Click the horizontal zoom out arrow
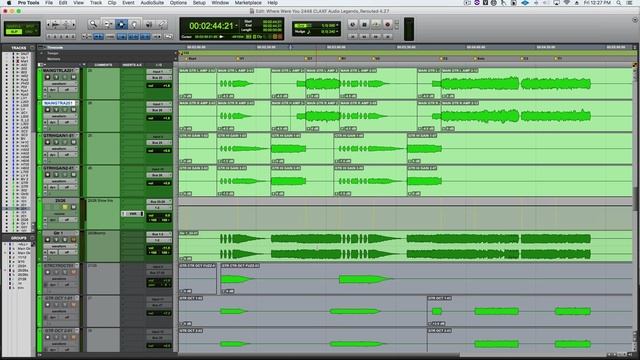The image size is (640, 360). (49, 25)
